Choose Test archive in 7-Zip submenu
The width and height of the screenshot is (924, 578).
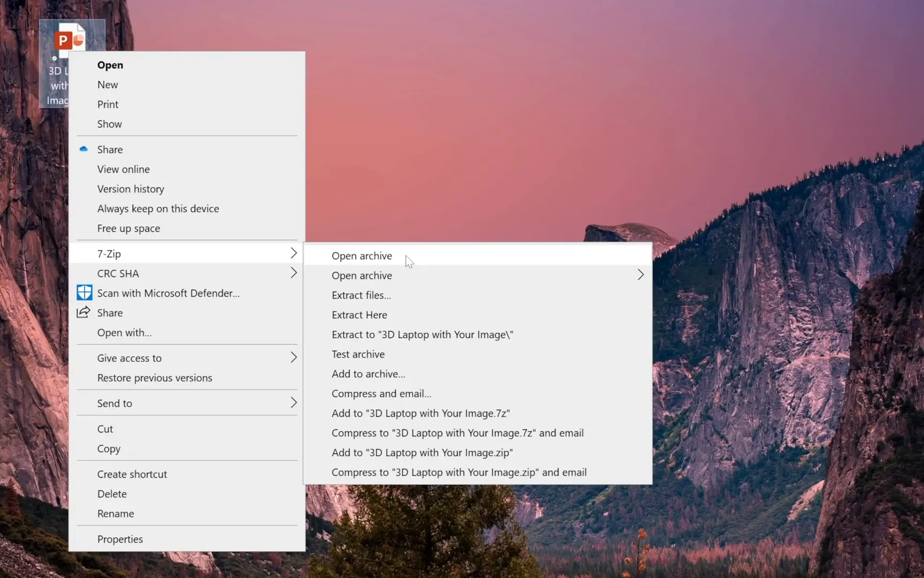478,354
